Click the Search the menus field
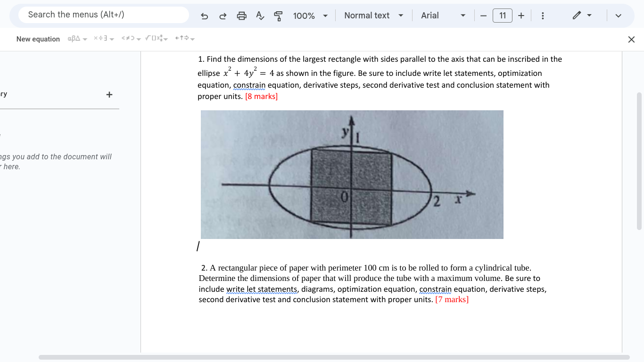644x362 pixels. (102, 15)
